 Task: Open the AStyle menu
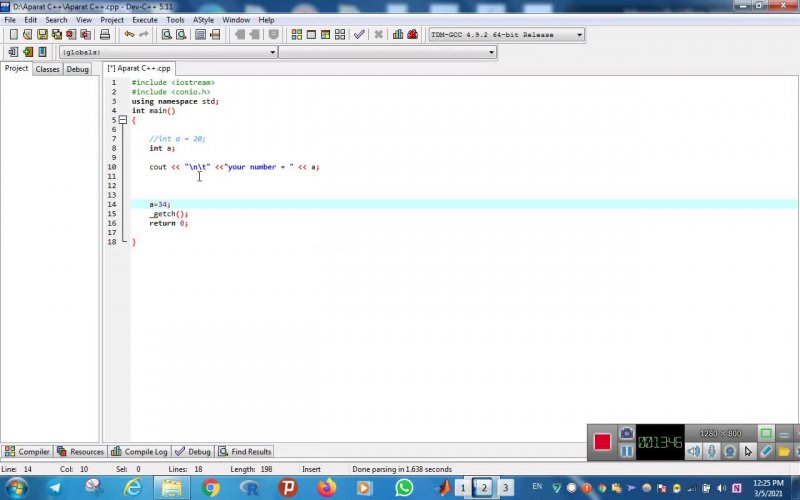click(x=203, y=20)
